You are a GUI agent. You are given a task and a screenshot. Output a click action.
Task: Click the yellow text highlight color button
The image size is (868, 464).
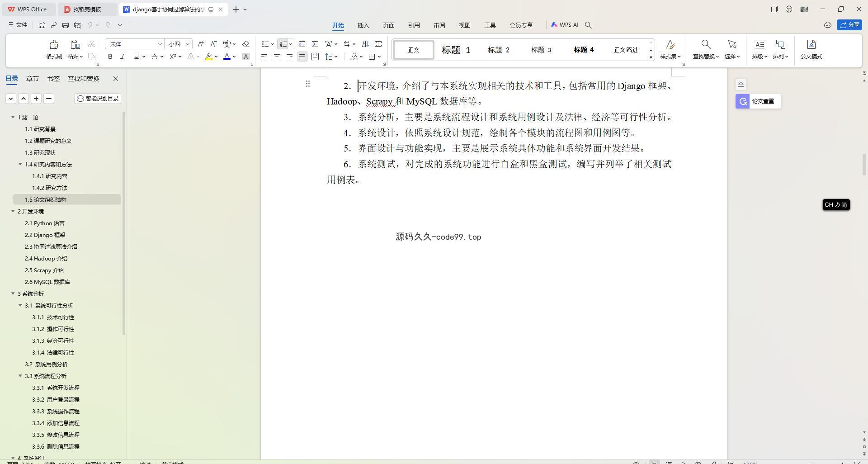tap(208, 57)
